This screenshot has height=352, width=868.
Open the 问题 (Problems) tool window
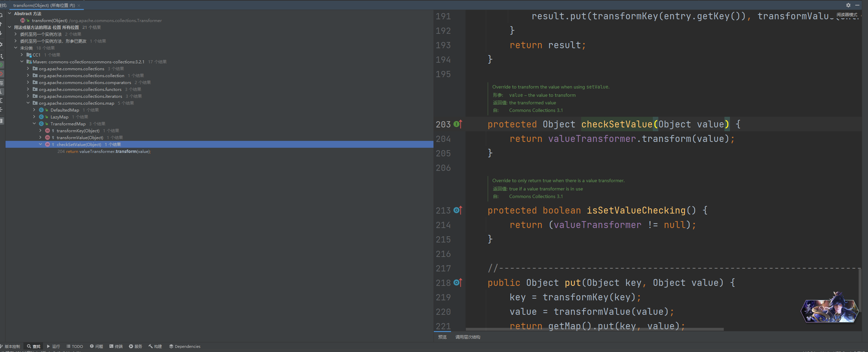pos(96,346)
